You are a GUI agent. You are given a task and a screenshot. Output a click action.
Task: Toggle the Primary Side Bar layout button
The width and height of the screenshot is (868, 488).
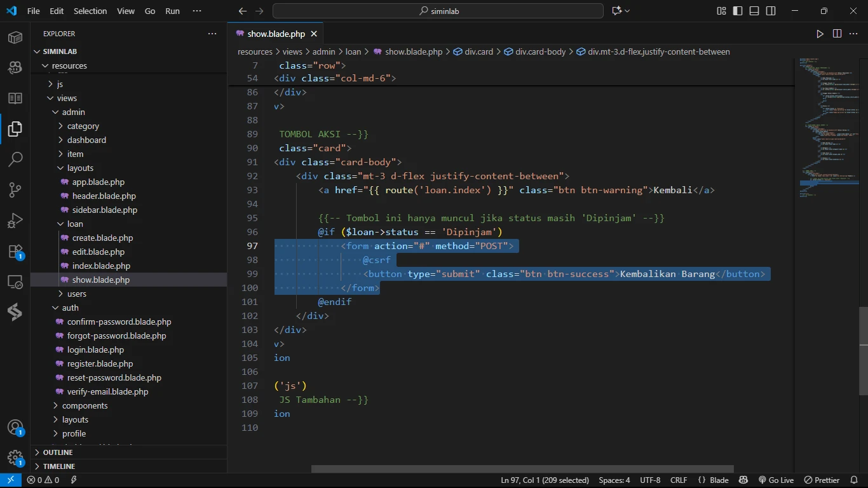[x=738, y=11]
